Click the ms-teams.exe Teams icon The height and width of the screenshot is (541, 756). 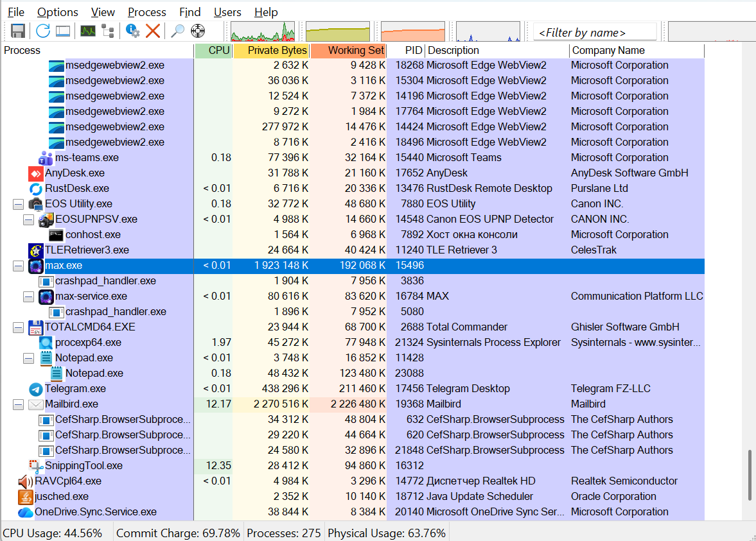[x=46, y=157]
